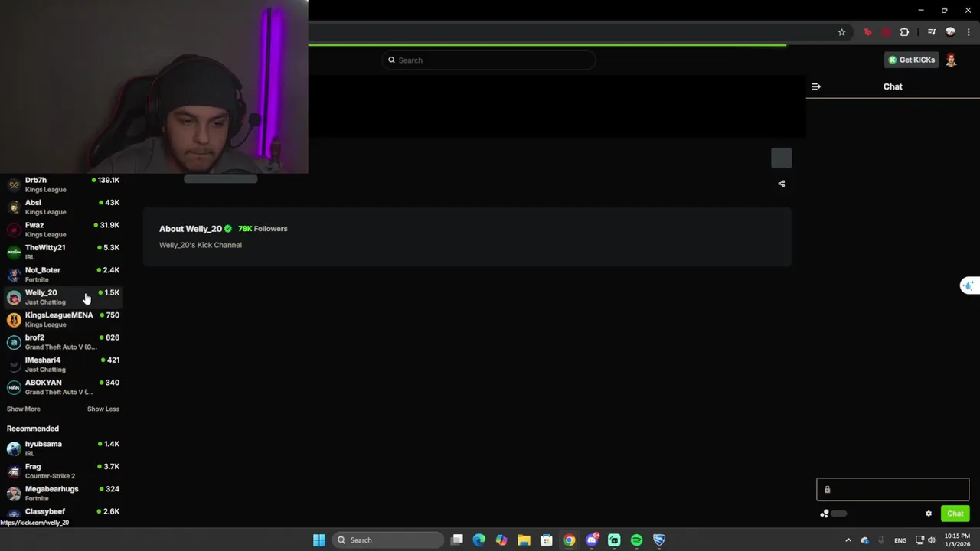Open KingsLeagueMENA channel in sidebar
980x551 pixels.
pos(63,319)
